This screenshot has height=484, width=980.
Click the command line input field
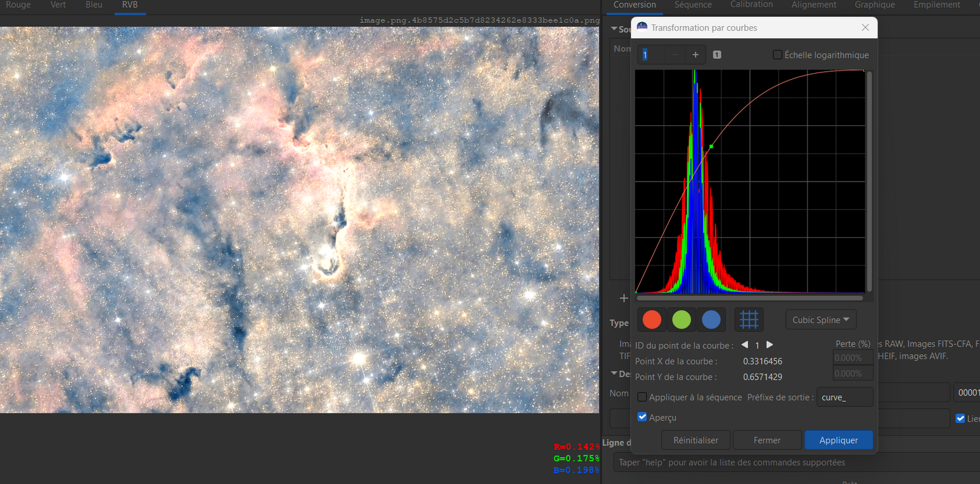(x=797, y=462)
